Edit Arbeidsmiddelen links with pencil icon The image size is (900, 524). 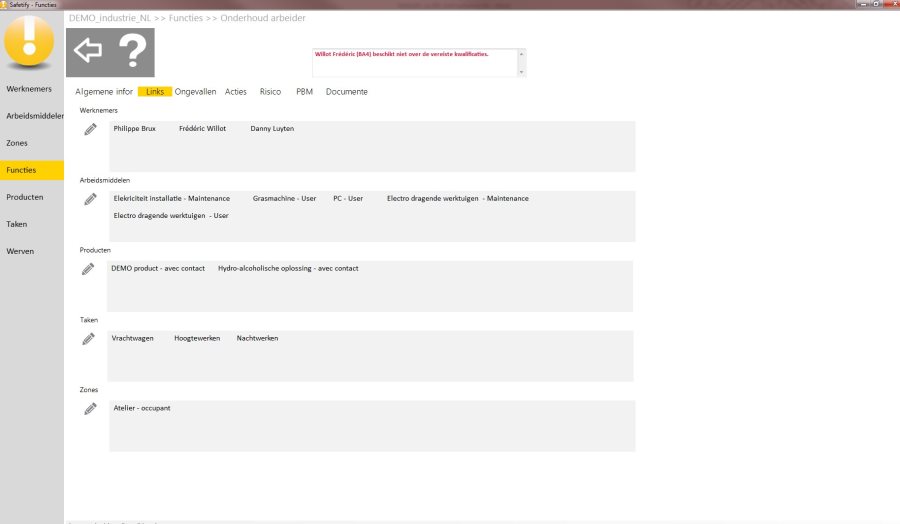90,199
